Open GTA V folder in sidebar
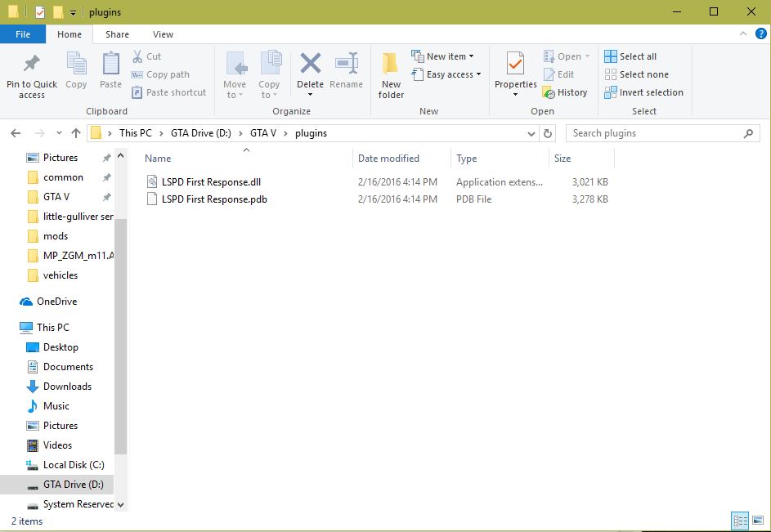Screen dimensions: 771x532 coord(56,197)
